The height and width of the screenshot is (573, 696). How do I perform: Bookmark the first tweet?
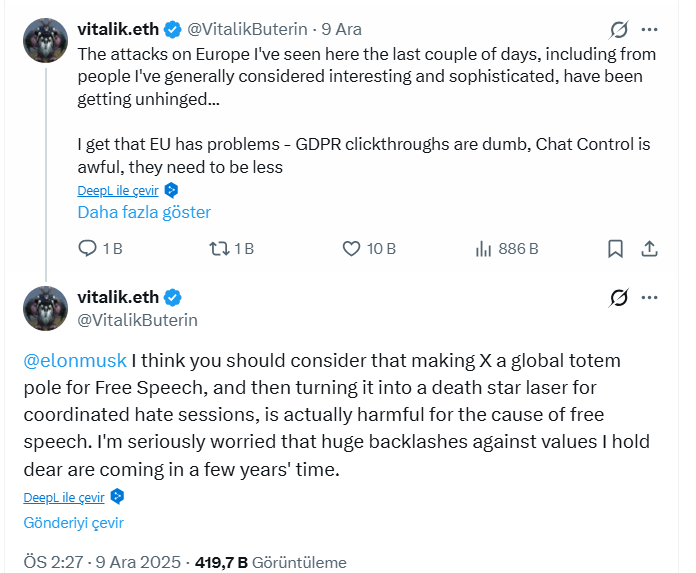(x=616, y=248)
